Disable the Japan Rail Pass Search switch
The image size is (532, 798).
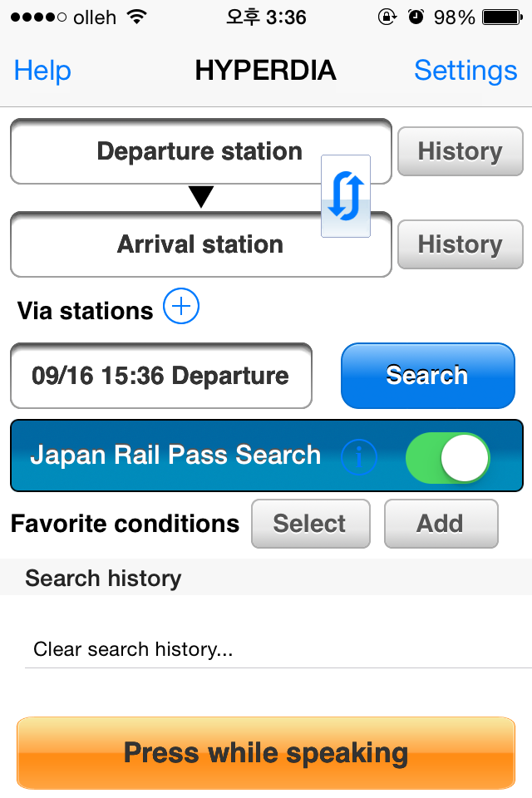point(447,456)
